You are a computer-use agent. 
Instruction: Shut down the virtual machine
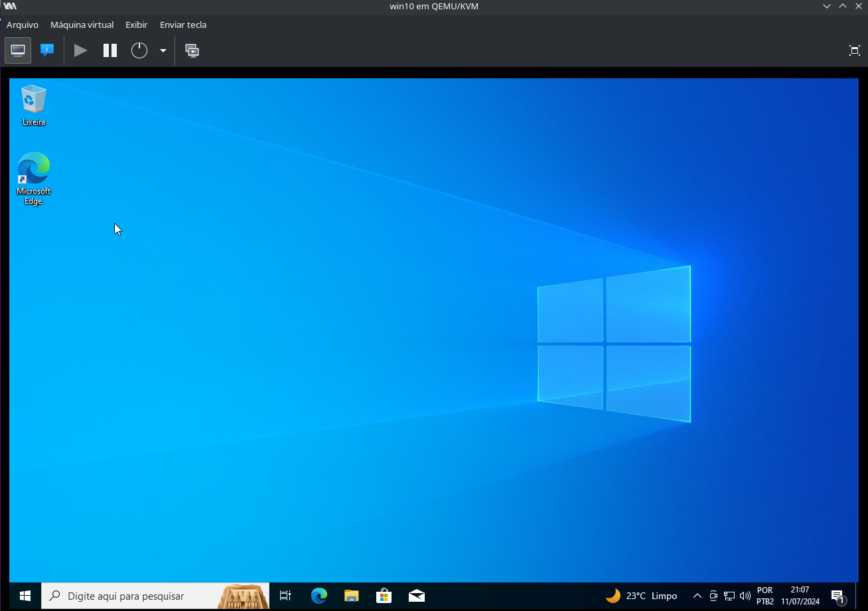pos(139,50)
